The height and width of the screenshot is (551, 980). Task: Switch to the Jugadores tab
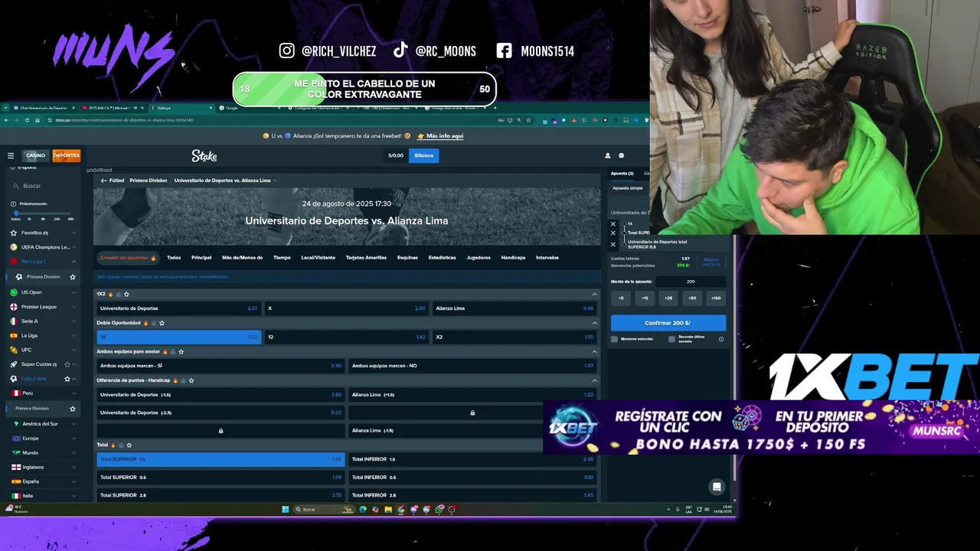[x=479, y=258]
